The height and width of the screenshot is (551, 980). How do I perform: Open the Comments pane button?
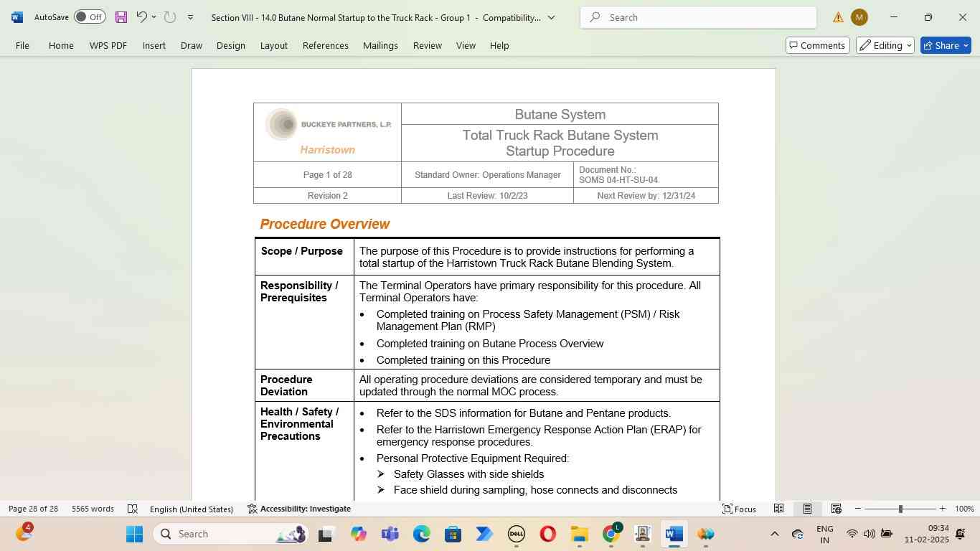point(818,45)
